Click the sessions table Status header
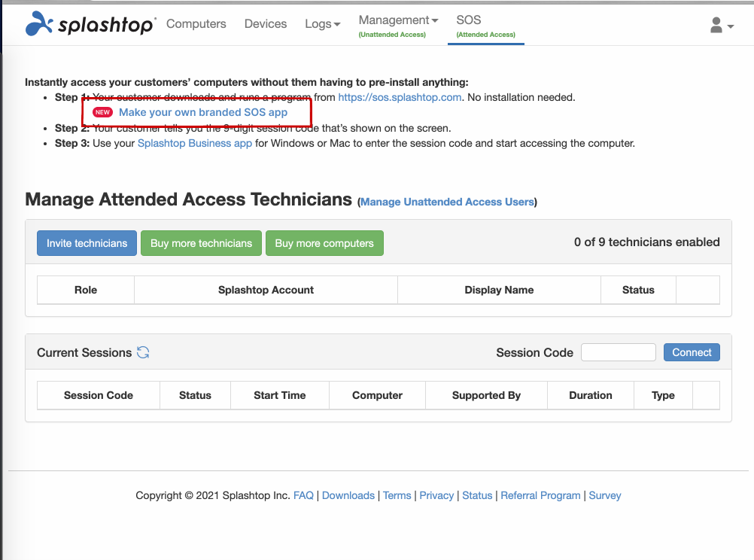Image resolution: width=754 pixels, height=560 pixels. [195, 395]
